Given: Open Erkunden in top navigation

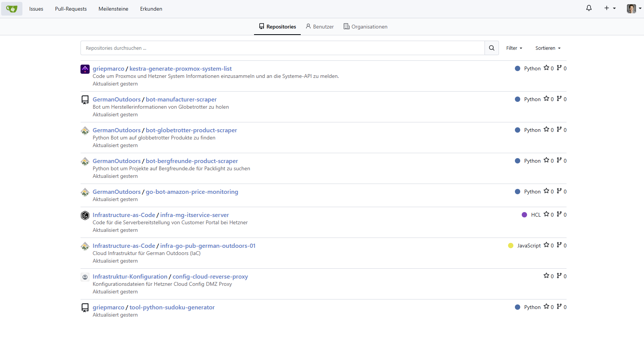Looking at the screenshot, I should (x=151, y=9).
